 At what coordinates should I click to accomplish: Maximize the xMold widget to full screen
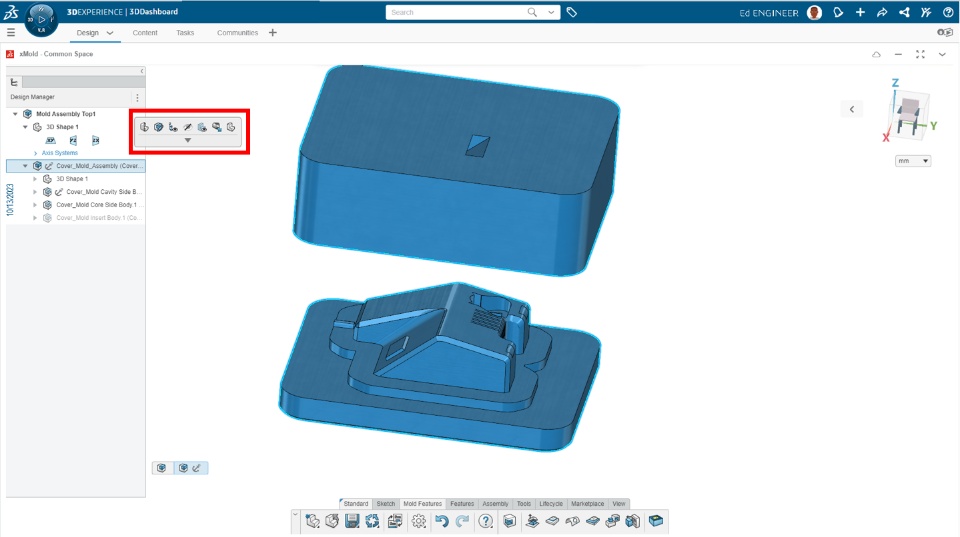coord(920,54)
